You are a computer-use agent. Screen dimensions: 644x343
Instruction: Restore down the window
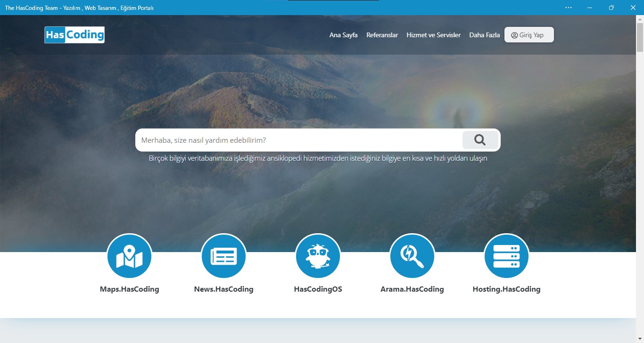(611, 8)
